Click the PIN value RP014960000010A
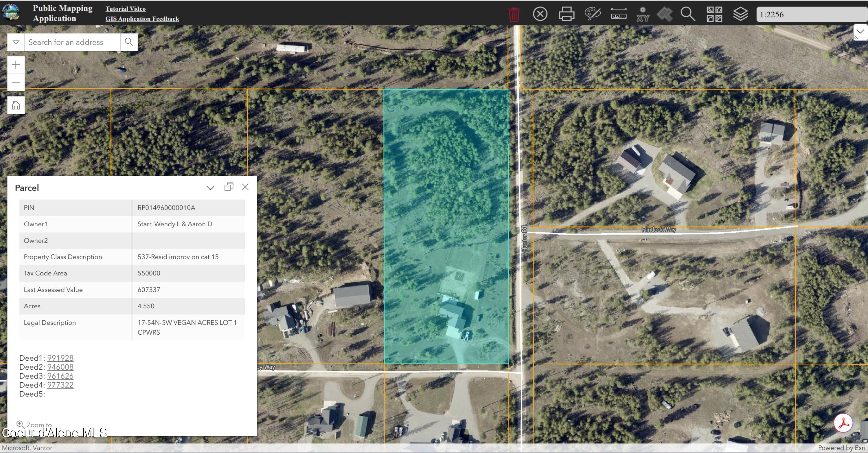 coord(166,208)
